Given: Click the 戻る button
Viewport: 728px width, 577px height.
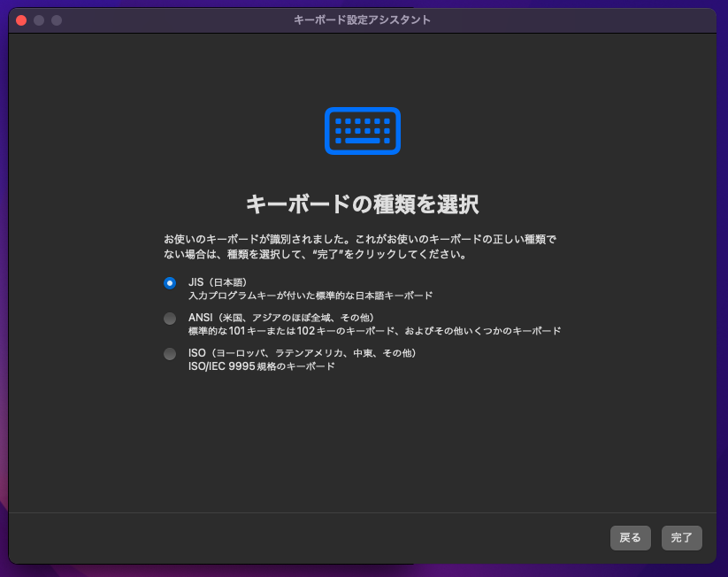Looking at the screenshot, I should coord(631,538).
